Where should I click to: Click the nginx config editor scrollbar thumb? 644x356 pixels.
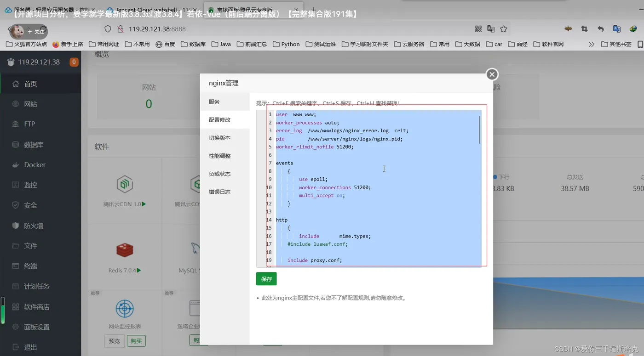click(x=480, y=130)
